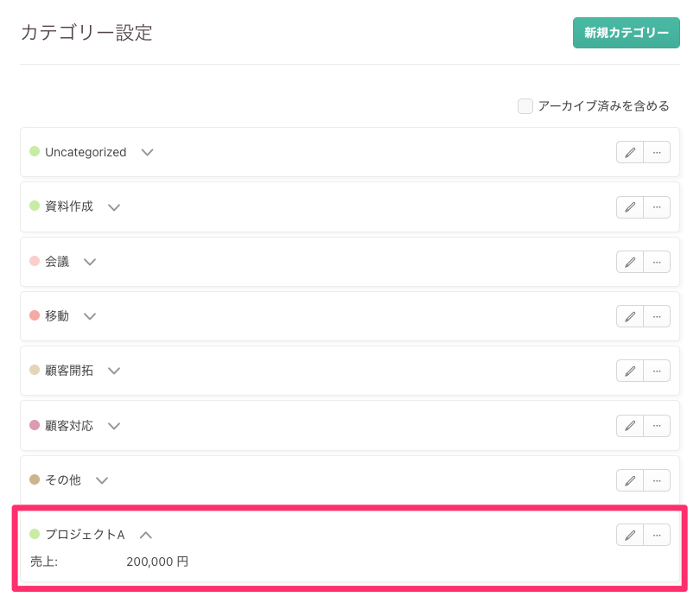The width and height of the screenshot is (700, 603).
Task: Collapse the プロジェクトA category details
Action: click(146, 535)
